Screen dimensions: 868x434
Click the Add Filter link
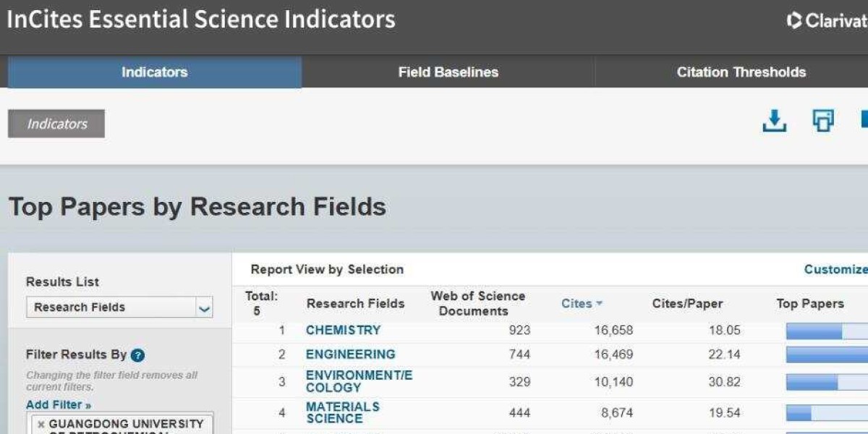(59, 405)
